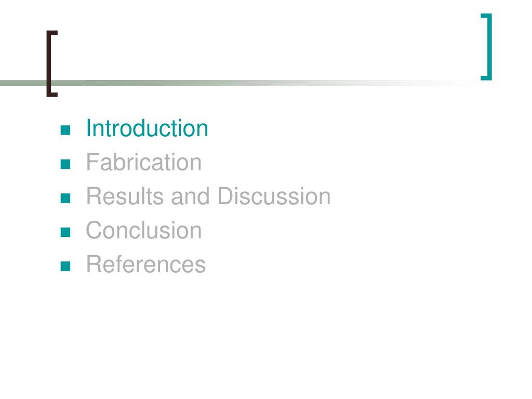
Task: Click the bullet before Results and Discussion
Action: coord(65,198)
